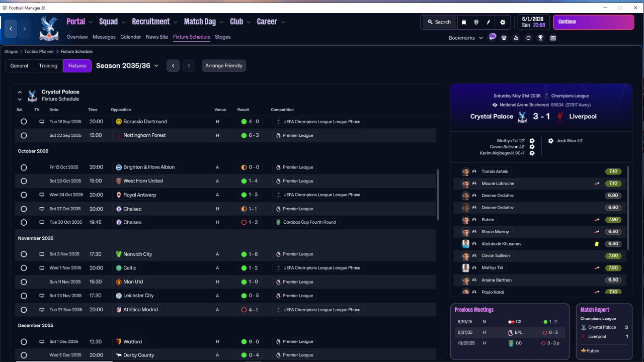Open the world globe icon in top toolbar
644x362 pixels.
(x=476, y=22)
